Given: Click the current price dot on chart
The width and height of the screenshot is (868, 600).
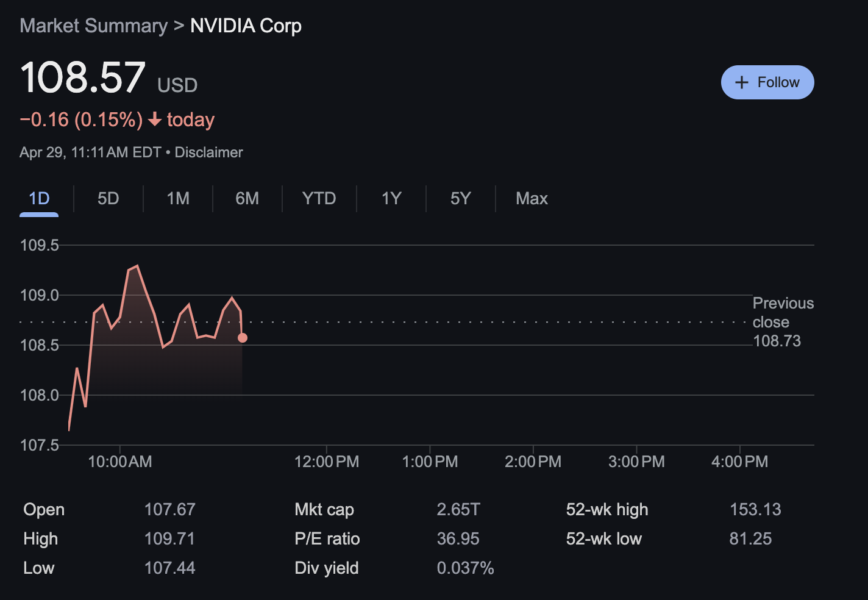Looking at the screenshot, I should coord(243,338).
